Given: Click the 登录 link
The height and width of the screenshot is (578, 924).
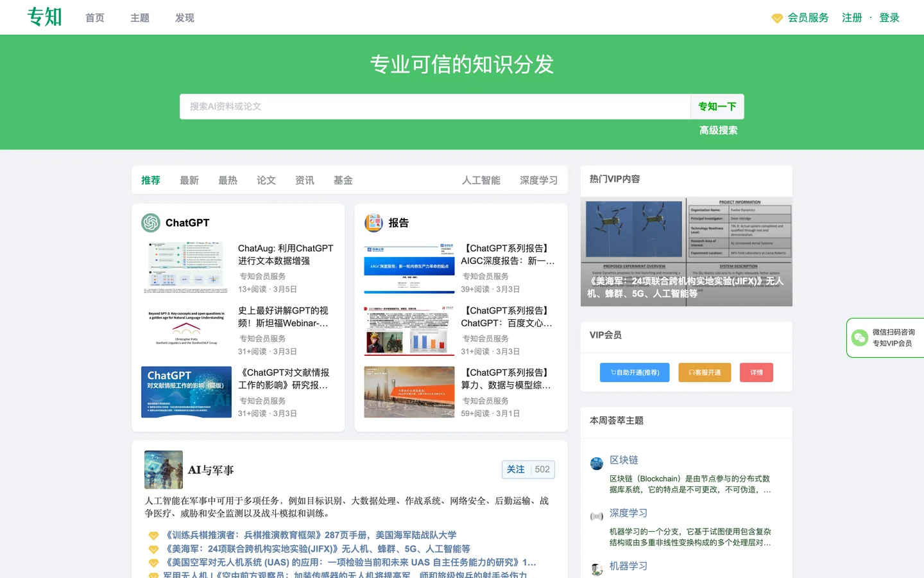Looking at the screenshot, I should [x=889, y=18].
